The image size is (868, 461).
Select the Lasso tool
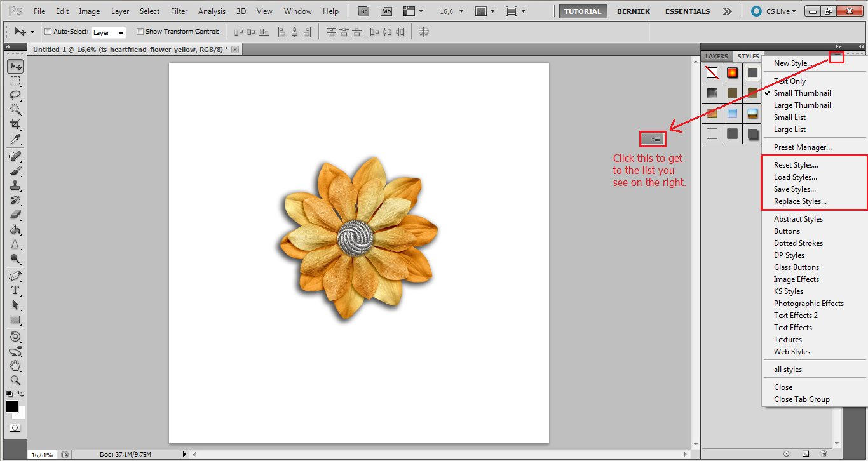point(15,95)
